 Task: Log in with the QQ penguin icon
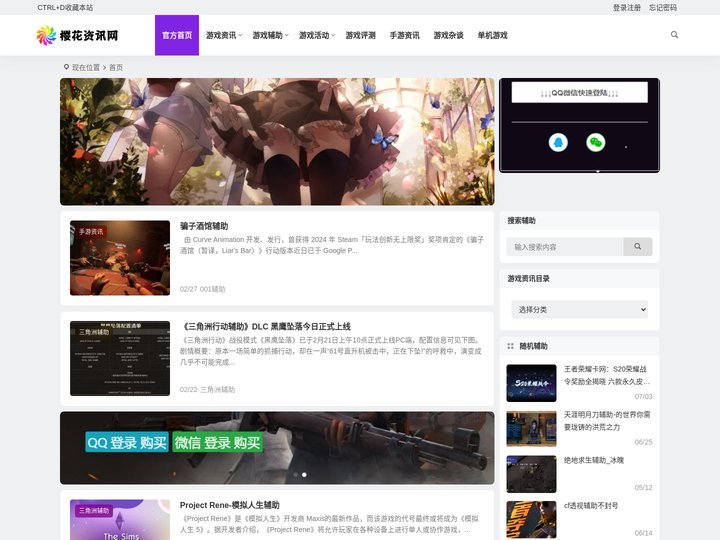558,142
